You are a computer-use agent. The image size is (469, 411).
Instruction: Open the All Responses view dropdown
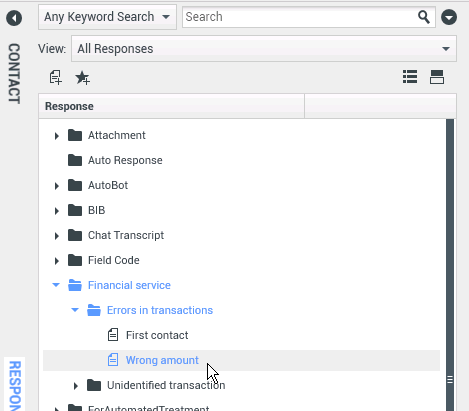264,49
